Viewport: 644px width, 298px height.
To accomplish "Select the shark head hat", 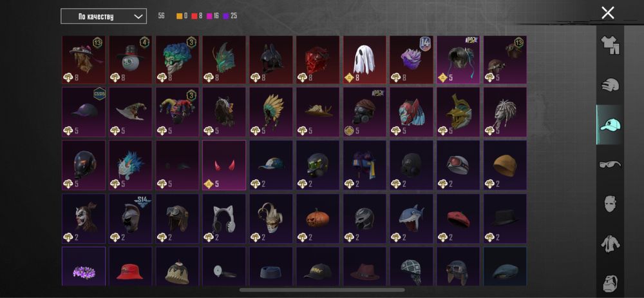I will tap(411, 219).
